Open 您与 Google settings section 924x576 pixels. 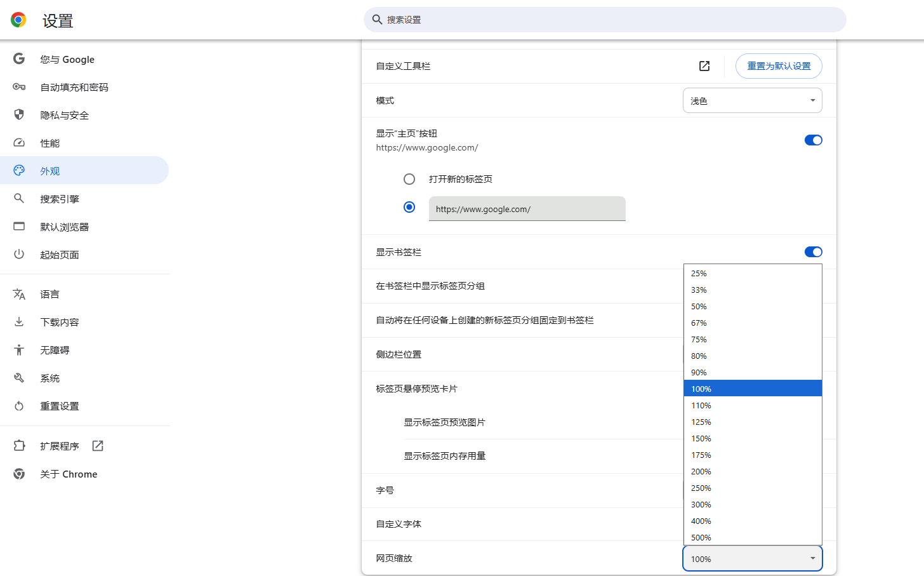tap(84, 59)
